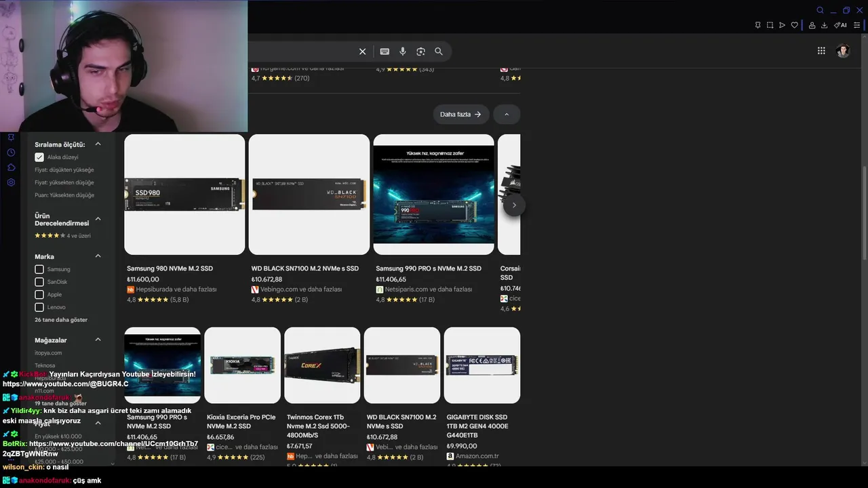Screen dimensions: 868x488
Task: Submit the search with the magnifier icon
Action: (439, 52)
